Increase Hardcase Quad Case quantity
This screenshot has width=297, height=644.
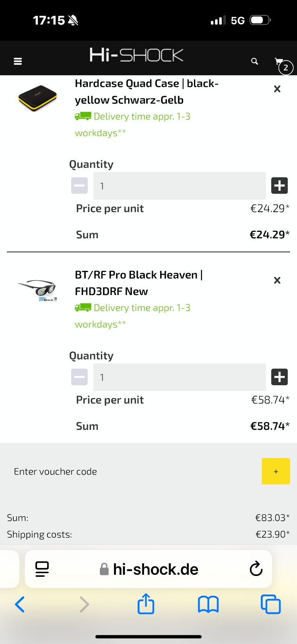pyautogui.click(x=280, y=186)
